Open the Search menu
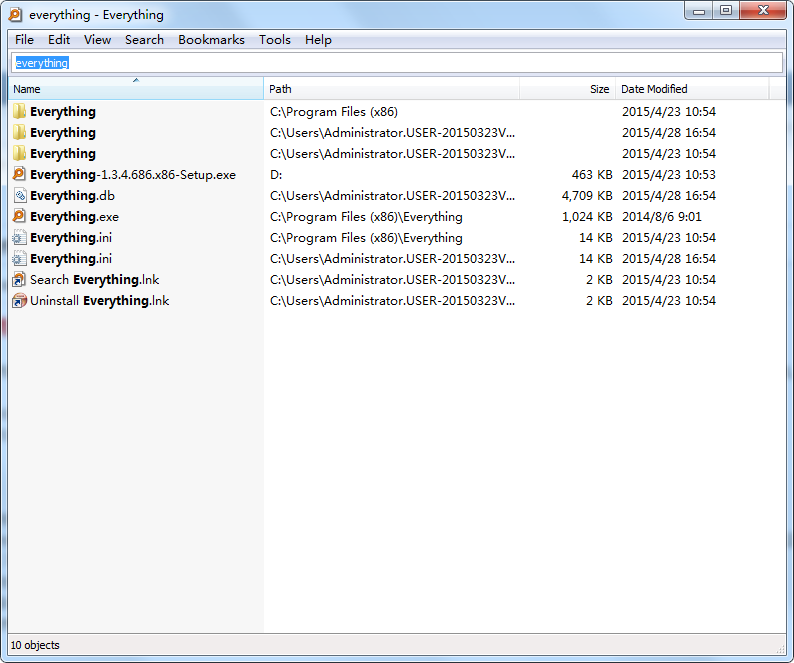Viewport: 794px width, 663px height. pyautogui.click(x=144, y=40)
